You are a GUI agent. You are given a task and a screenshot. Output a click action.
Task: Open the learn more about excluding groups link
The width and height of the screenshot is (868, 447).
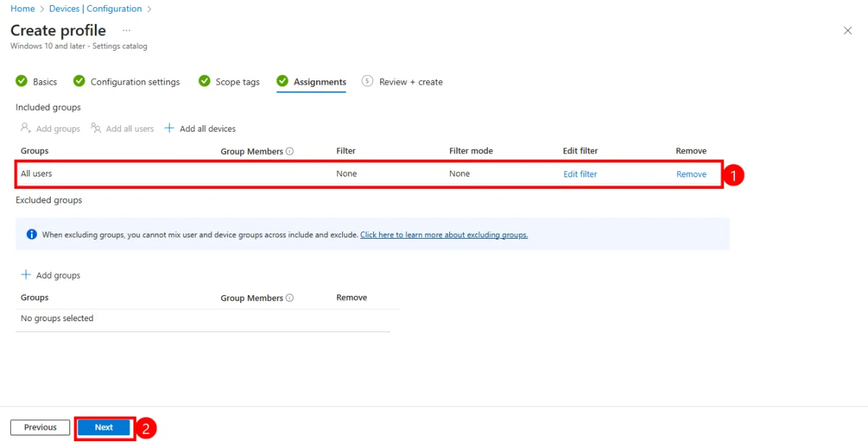coord(443,235)
